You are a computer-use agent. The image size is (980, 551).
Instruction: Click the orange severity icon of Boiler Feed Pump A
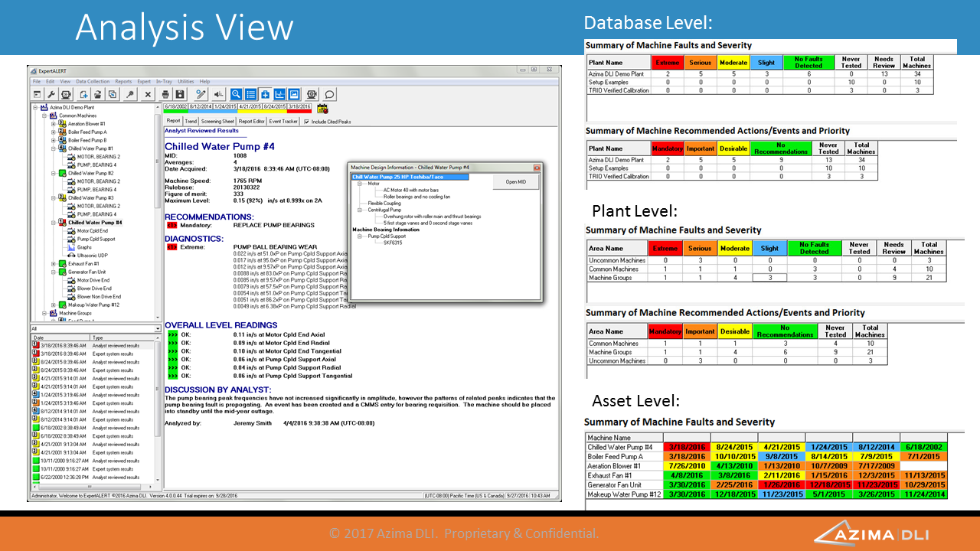(x=62, y=132)
